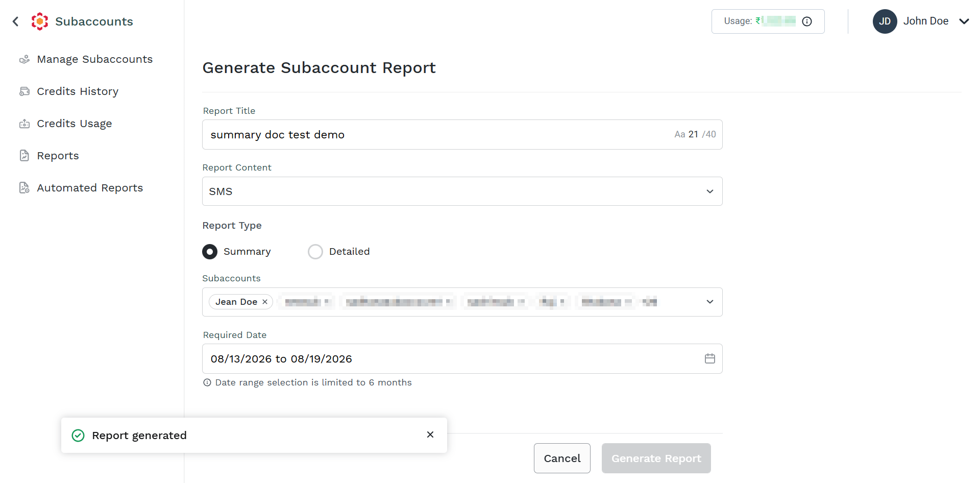Image resolution: width=980 pixels, height=483 pixels.
Task: Dismiss the Report generated notification
Action: [430, 434]
